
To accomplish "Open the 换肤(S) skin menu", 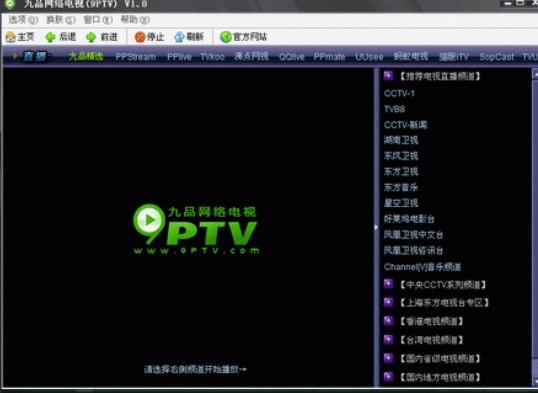I will pos(61,20).
